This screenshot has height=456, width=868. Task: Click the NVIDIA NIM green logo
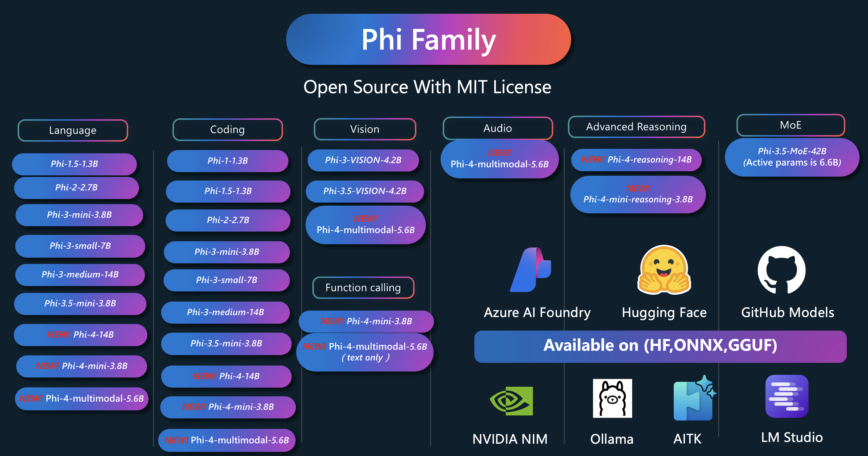pos(511,401)
